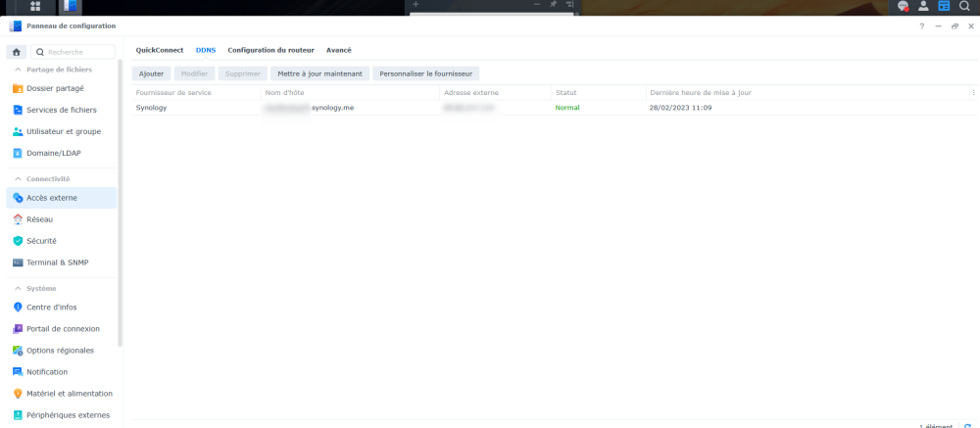Open Options régionales label
980x428 pixels.
click(x=61, y=351)
